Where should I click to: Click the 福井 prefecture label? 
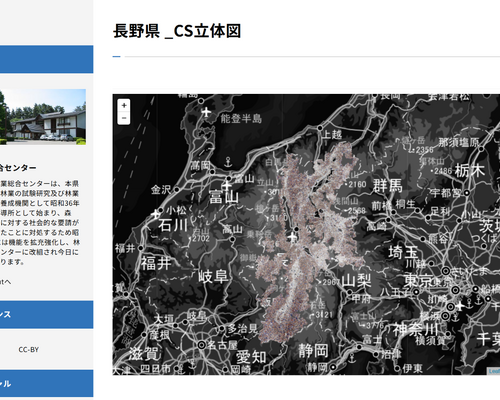click(x=156, y=263)
